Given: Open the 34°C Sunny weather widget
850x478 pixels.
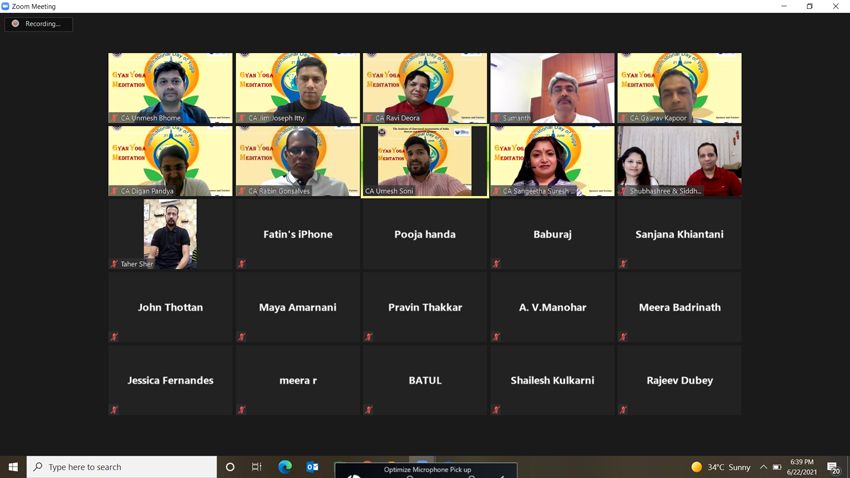Looking at the screenshot, I should pos(720,467).
